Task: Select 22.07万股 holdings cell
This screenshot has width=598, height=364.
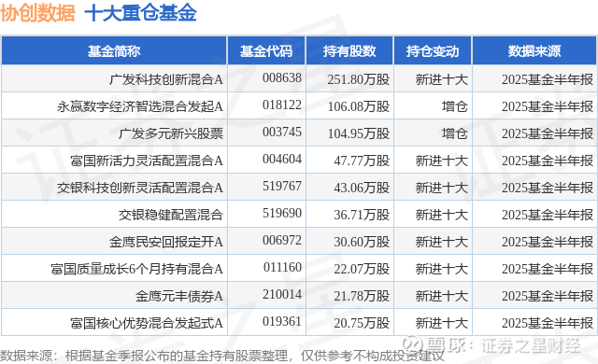Action: [362, 269]
